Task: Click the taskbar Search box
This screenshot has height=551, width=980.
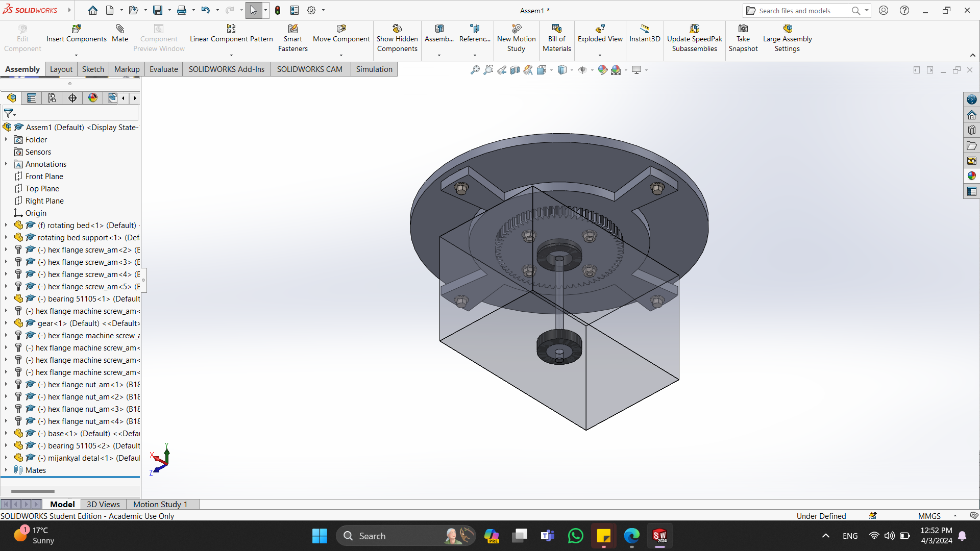Action: coord(406,536)
